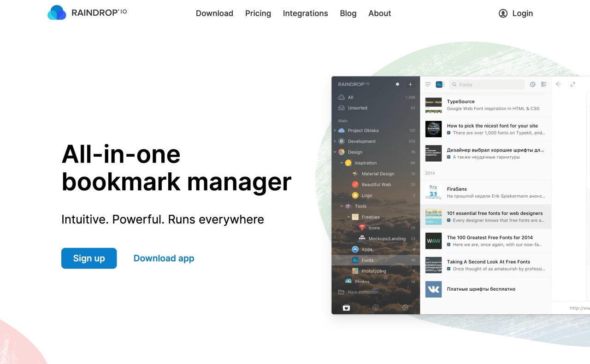
Task: Collapse the Inspiration folder
Action: pos(342,163)
